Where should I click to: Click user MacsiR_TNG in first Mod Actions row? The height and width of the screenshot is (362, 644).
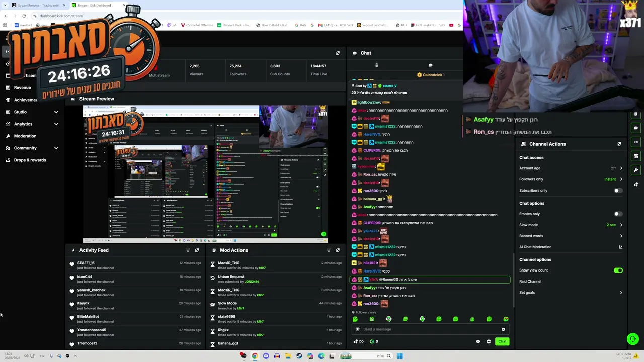228,263
